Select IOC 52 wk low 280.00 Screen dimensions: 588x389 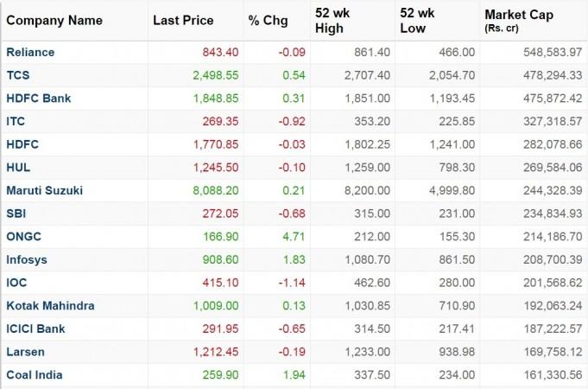(457, 283)
